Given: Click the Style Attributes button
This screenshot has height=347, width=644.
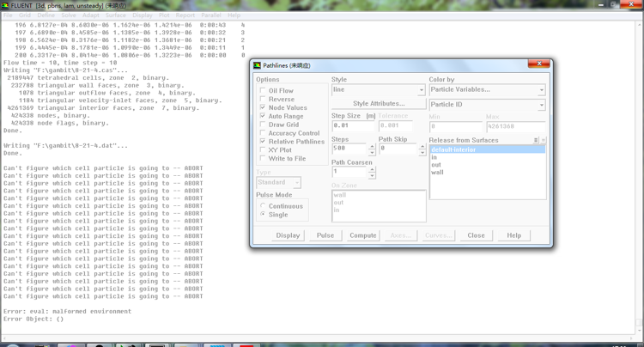Looking at the screenshot, I should pos(379,104).
